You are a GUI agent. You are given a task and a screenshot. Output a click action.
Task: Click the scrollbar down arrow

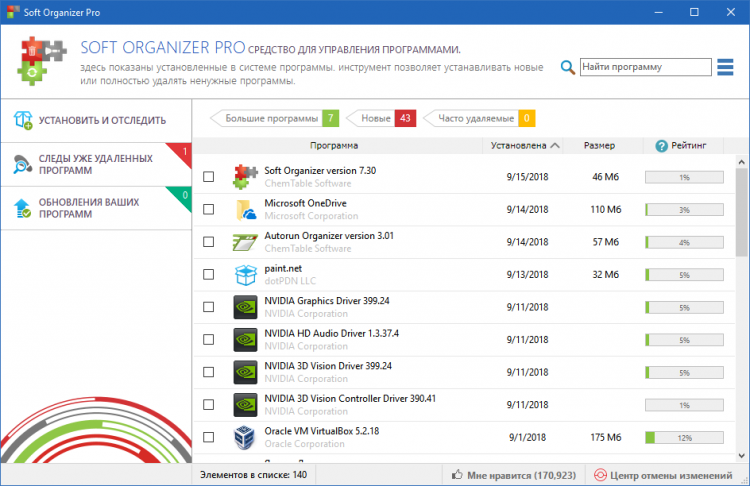(741, 456)
